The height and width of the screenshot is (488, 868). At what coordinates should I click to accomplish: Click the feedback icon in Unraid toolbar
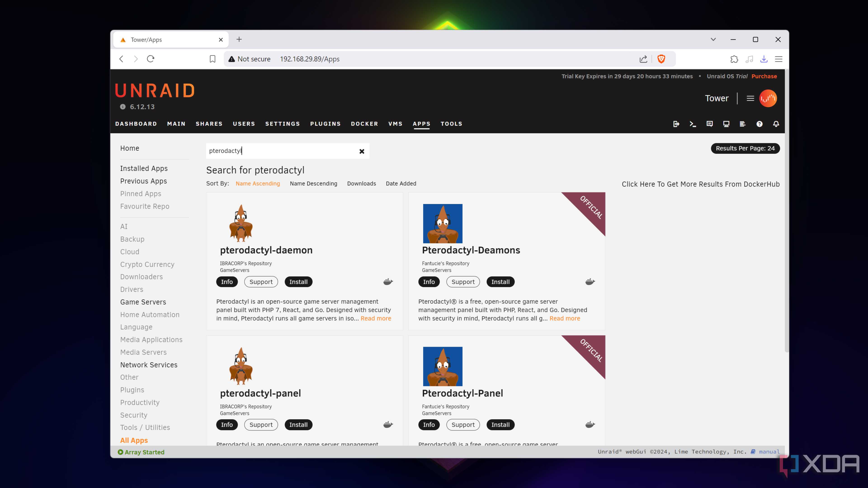(709, 124)
